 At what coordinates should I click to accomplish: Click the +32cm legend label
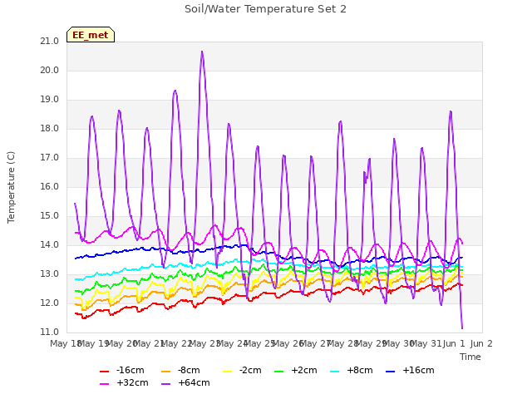point(133,382)
